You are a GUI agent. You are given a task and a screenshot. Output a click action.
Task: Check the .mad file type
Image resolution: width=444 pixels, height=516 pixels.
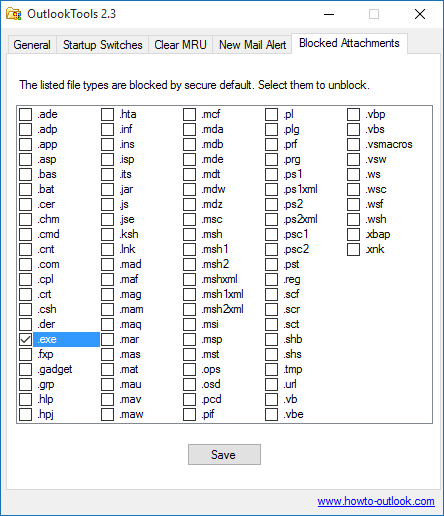[107, 264]
